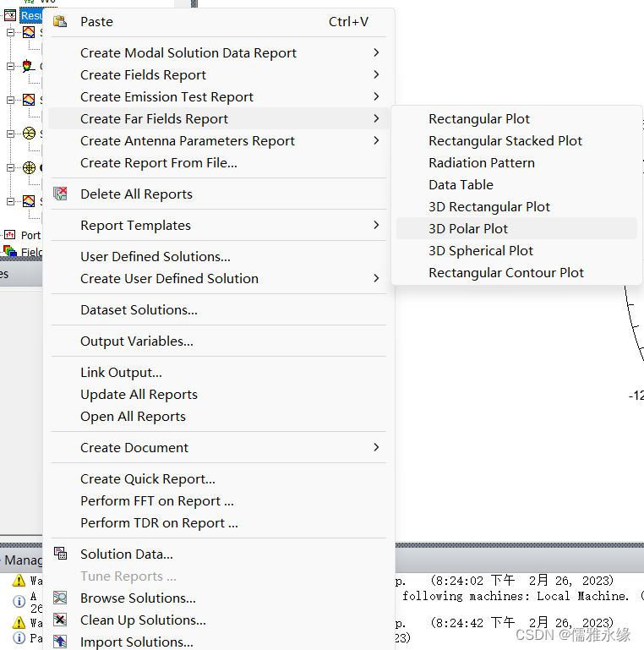Click the Delete All Reports icon

pos(60,194)
